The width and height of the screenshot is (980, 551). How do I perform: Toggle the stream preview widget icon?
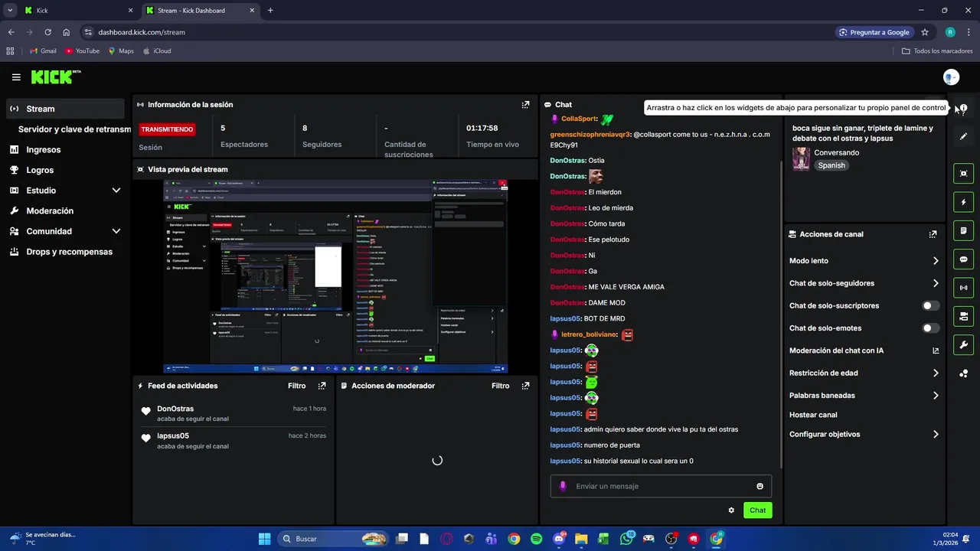tap(964, 174)
